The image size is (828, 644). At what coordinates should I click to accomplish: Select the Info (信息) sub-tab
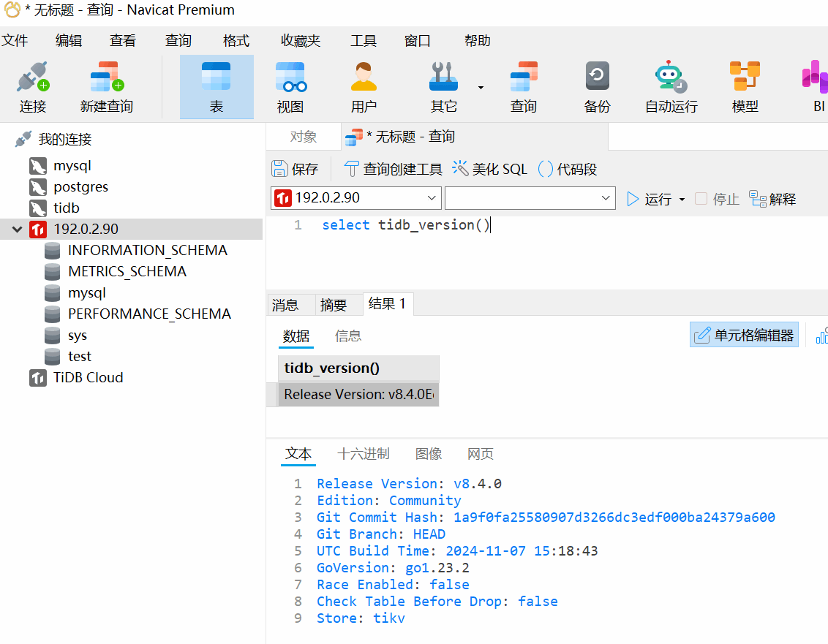pos(348,336)
